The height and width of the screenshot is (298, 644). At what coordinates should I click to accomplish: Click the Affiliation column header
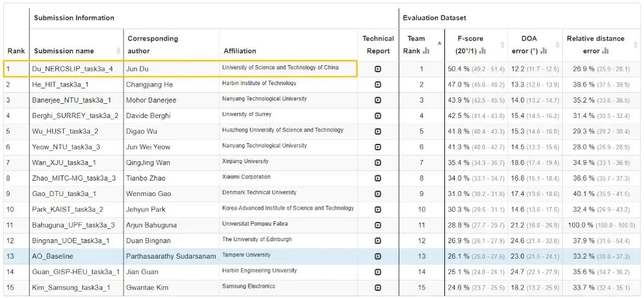(x=240, y=51)
